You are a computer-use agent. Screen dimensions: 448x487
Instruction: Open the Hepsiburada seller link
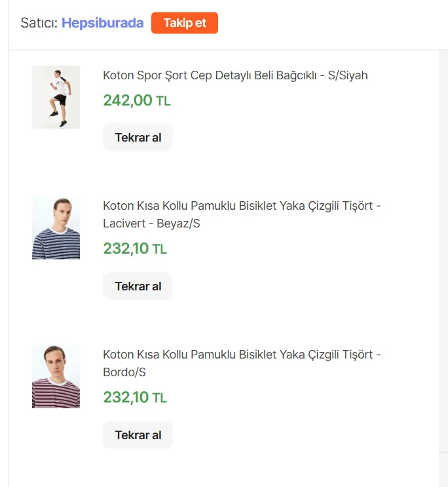102,23
